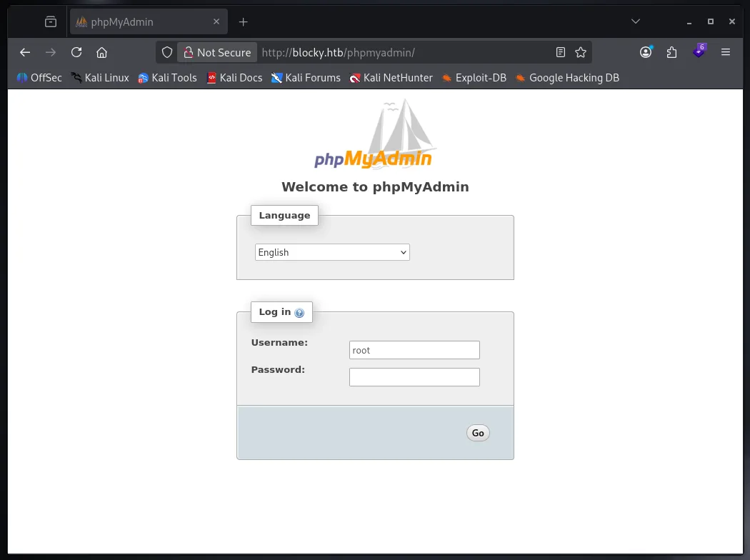Open a new browser tab
Screen dimensions: 750x560
click(x=243, y=22)
